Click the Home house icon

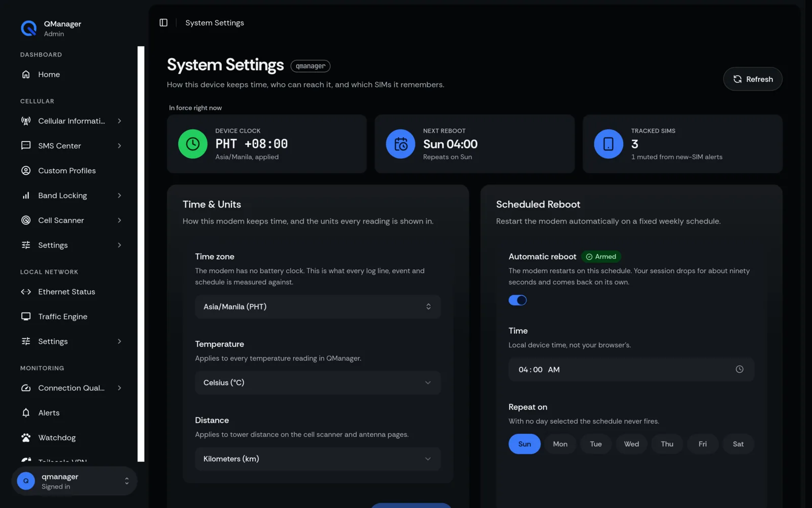pyautogui.click(x=26, y=75)
